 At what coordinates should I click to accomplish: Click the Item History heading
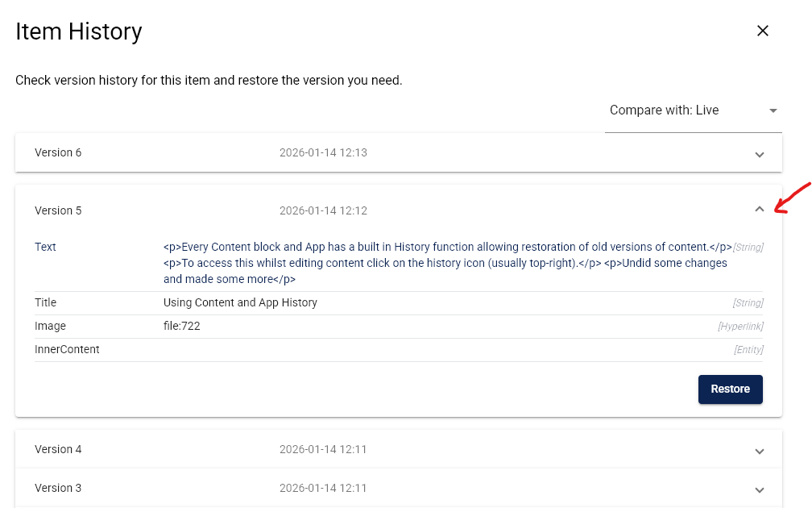79,31
